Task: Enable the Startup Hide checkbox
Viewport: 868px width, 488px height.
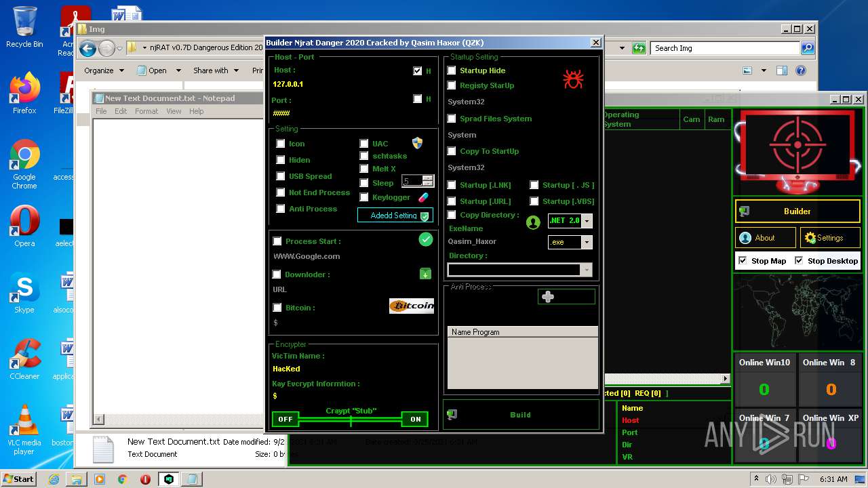Action: pyautogui.click(x=452, y=70)
